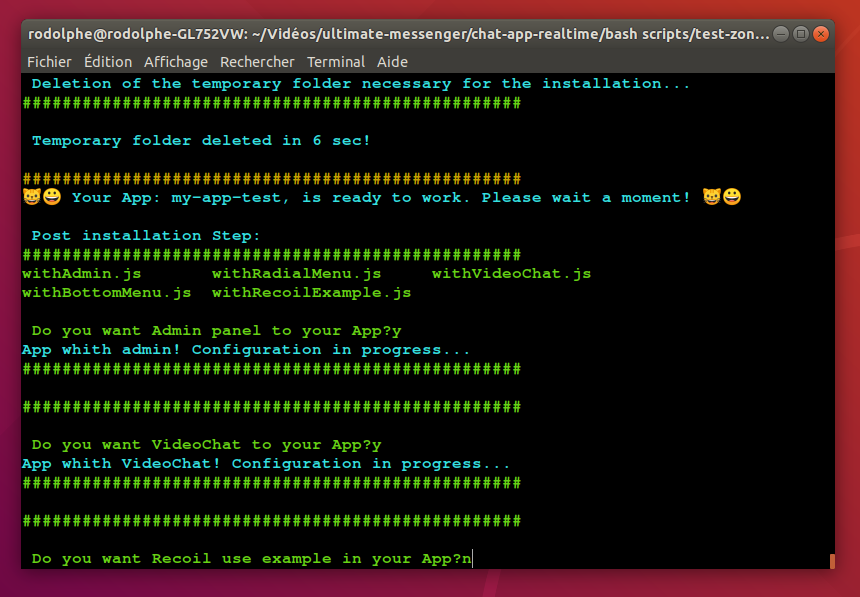This screenshot has width=860, height=597.
Task: Click the withAdmin.js filename
Action: click(x=81, y=274)
